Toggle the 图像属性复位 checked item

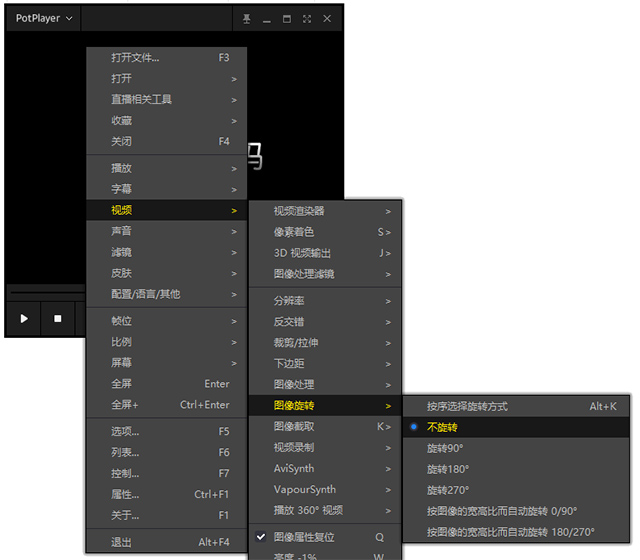pos(325,537)
